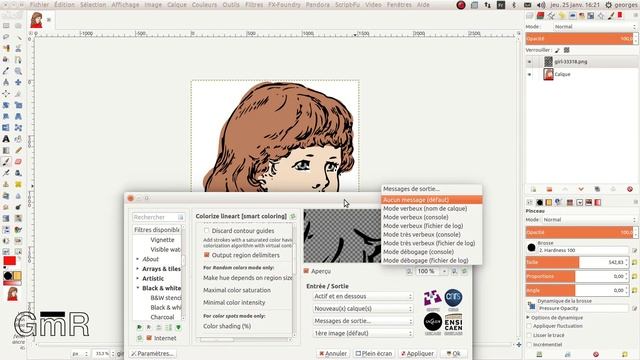Delete the selected layer
The width and height of the screenshot is (640, 360).
630,189
